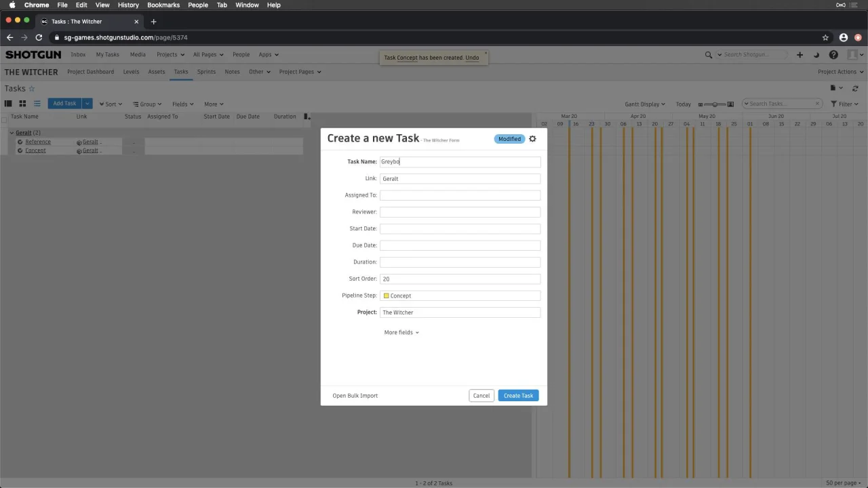Open the form settings gear icon
Screen dimensions: 868x488
[532, 139]
